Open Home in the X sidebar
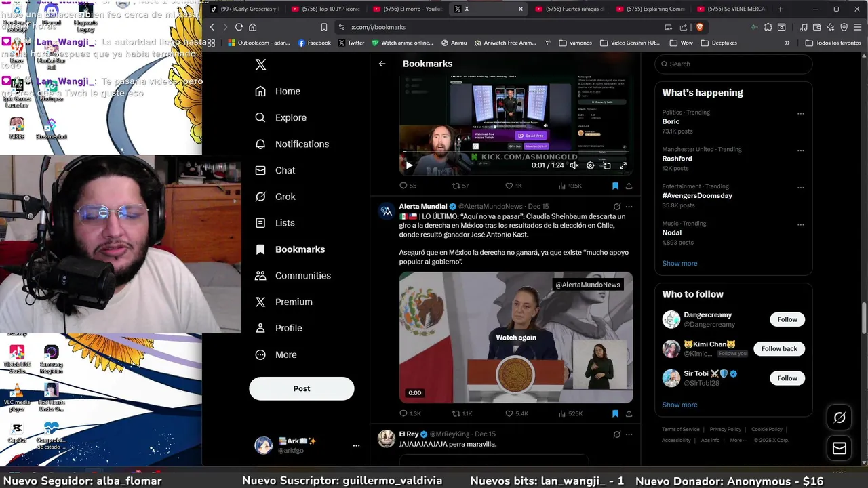The height and width of the screenshot is (488, 868). pyautogui.click(x=278, y=91)
